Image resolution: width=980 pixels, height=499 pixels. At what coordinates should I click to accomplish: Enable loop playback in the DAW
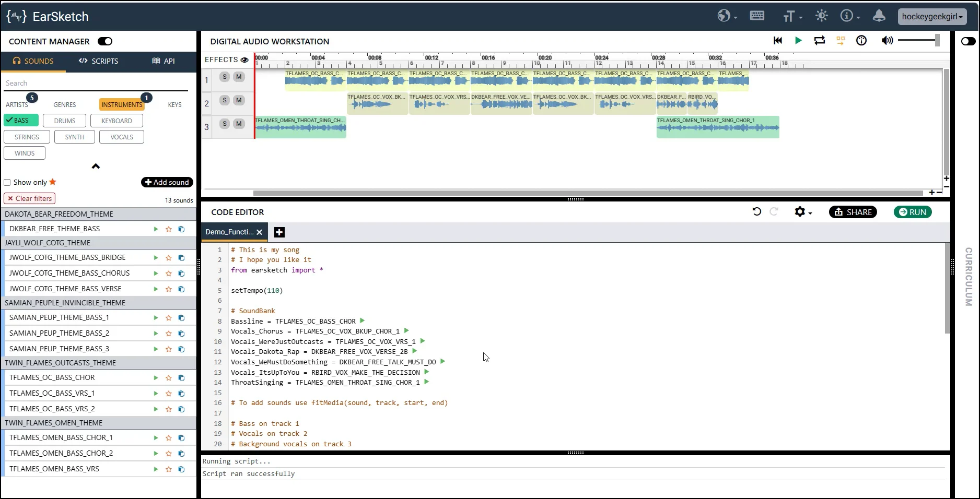(x=819, y=41)
